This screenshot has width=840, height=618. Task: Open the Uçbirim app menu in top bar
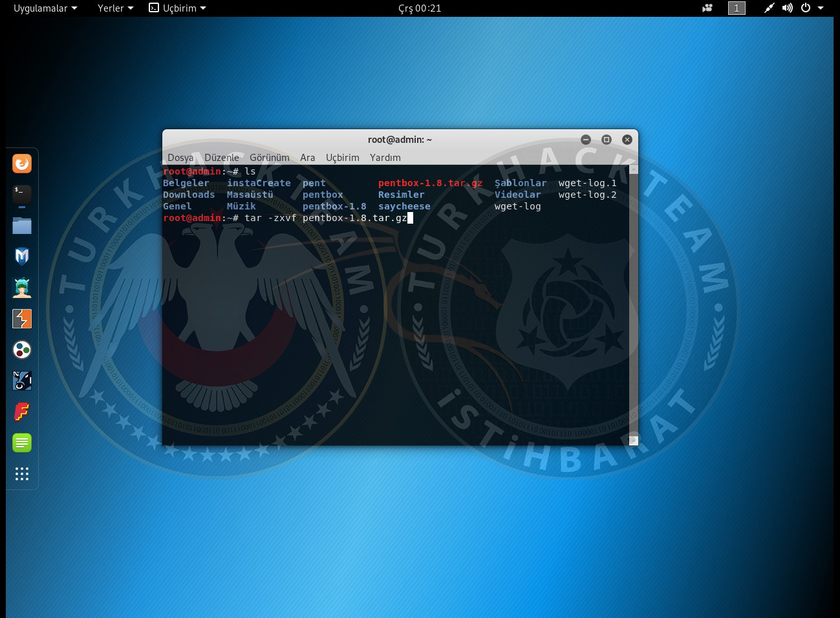177,8
